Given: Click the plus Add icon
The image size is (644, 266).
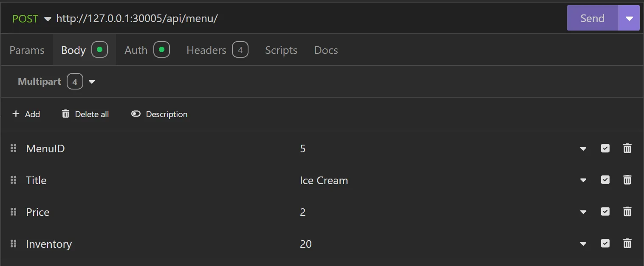Looking at the screenshot, I should [16, 114].
